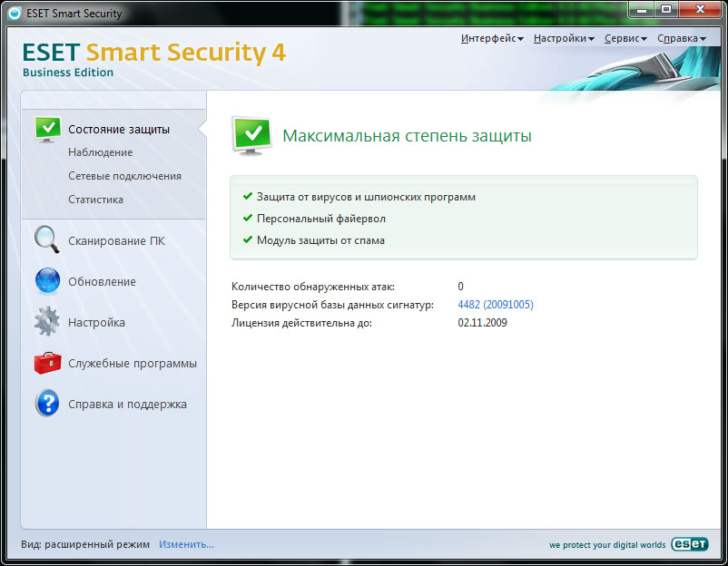This screenshot has height=566, width=728.
Task: Click the virus database version 4482 link
Action: click(x=496, y=305)
